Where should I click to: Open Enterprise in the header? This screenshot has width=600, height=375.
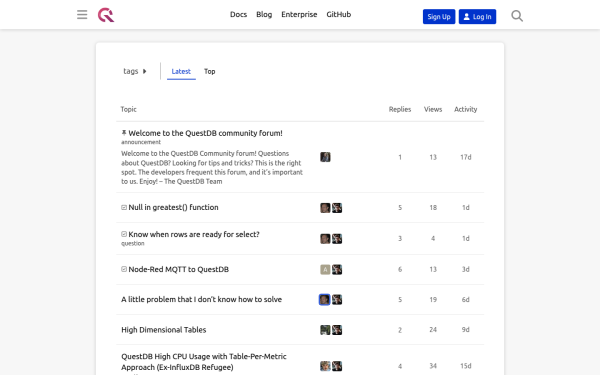click(299, 15)
